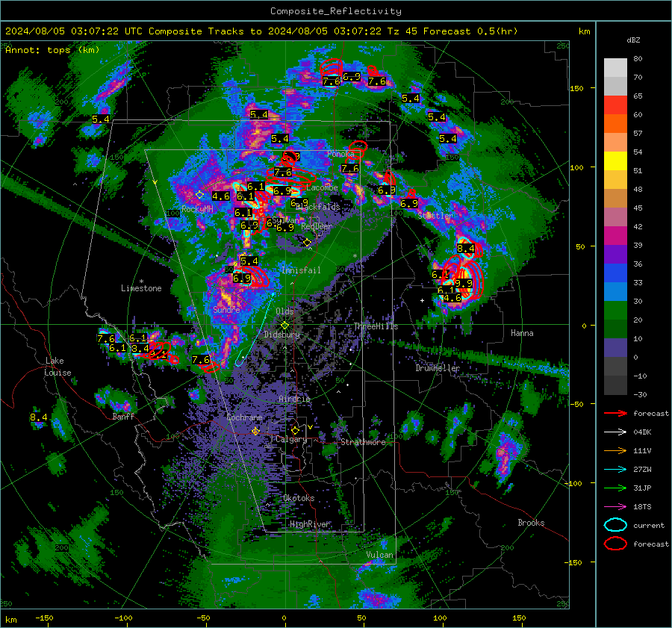Click the Lake Louise label
The width and height of the screenshot is (672, 628).
pos(57,367)
